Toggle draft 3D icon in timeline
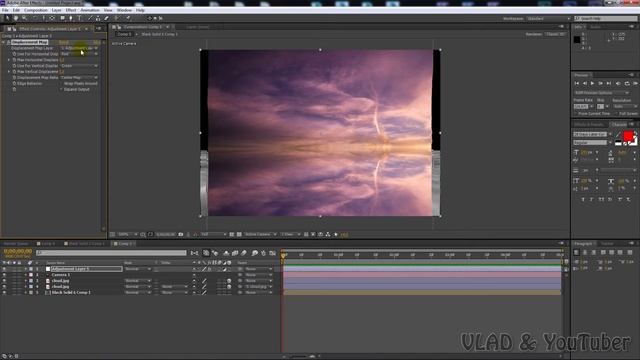The height and width of the screenshot is (360, 640). tap(215, 253)
